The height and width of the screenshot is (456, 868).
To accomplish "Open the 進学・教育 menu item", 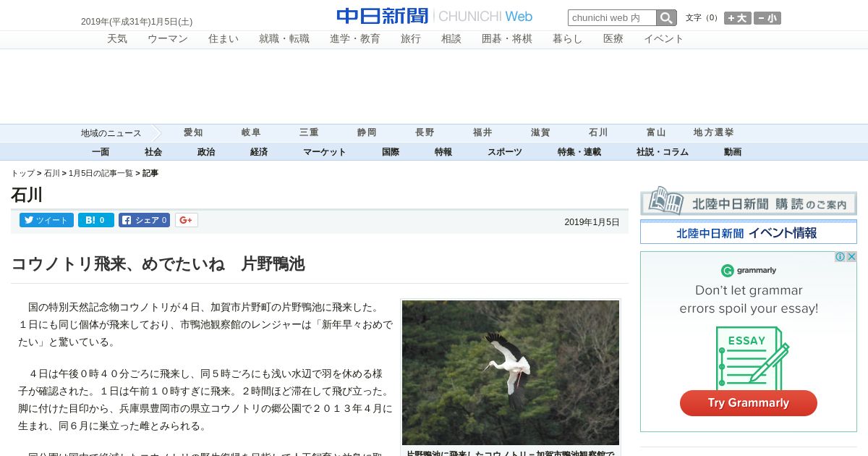I will [355, 39].
